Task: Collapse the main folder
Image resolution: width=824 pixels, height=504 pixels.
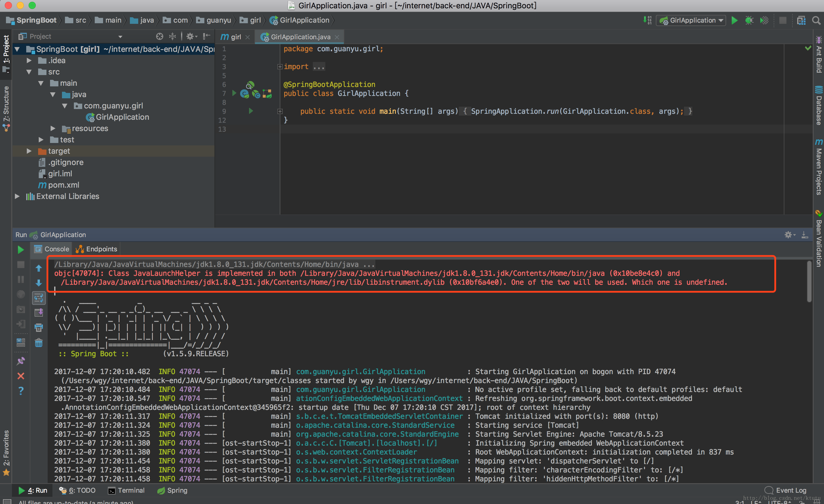Action: (x=41, y=83)
